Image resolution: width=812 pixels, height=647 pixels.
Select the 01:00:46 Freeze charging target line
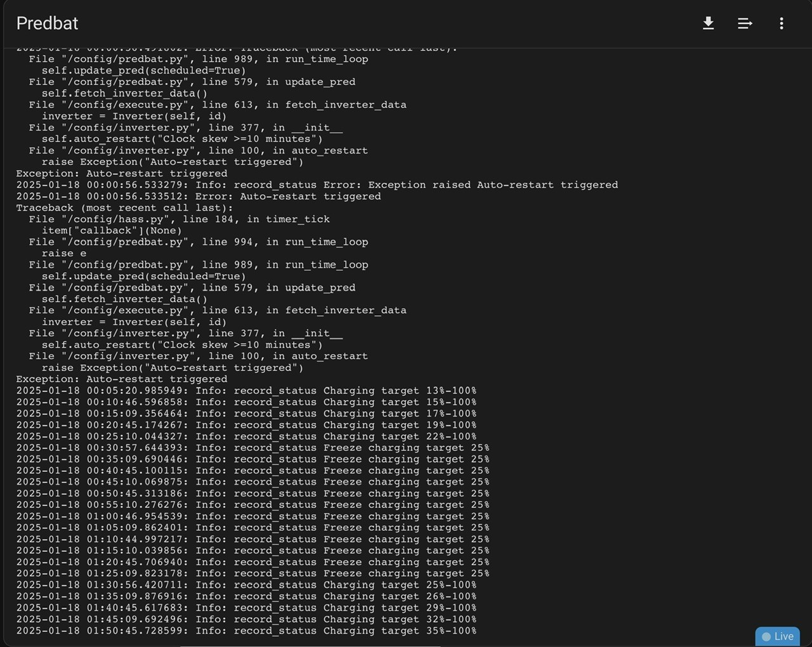pyautogui.click(x=252, y=516)
